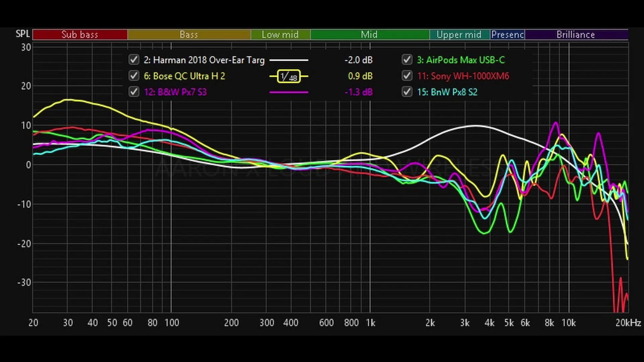Click the Upper mid band label
The image size is (644, 362).
coord(459,35)
